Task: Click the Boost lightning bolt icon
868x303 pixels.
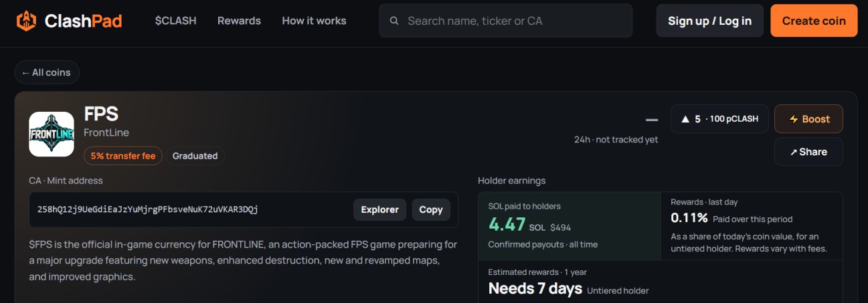Action: 794,119
